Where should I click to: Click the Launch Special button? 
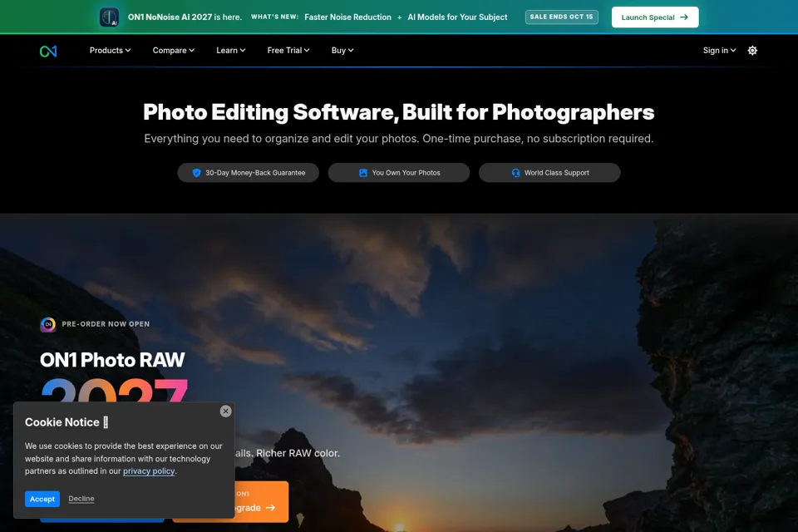point(654,17)
